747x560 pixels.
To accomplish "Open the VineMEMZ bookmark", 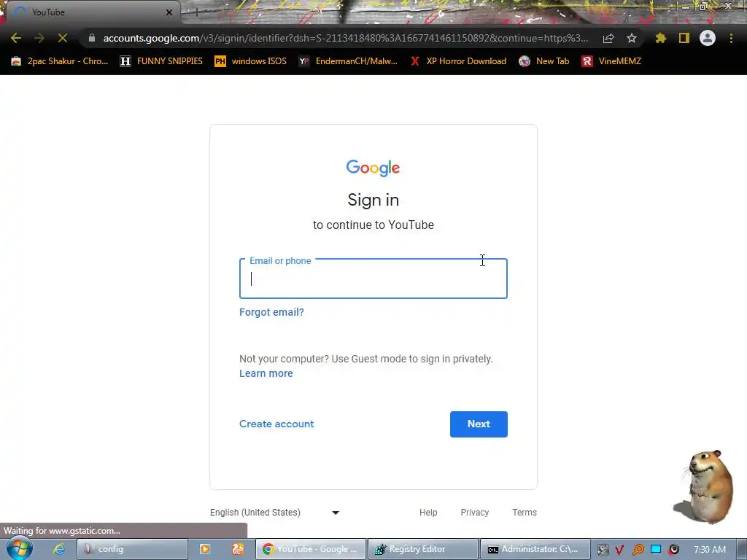I will pyautogui.click(x=611, y=61).
